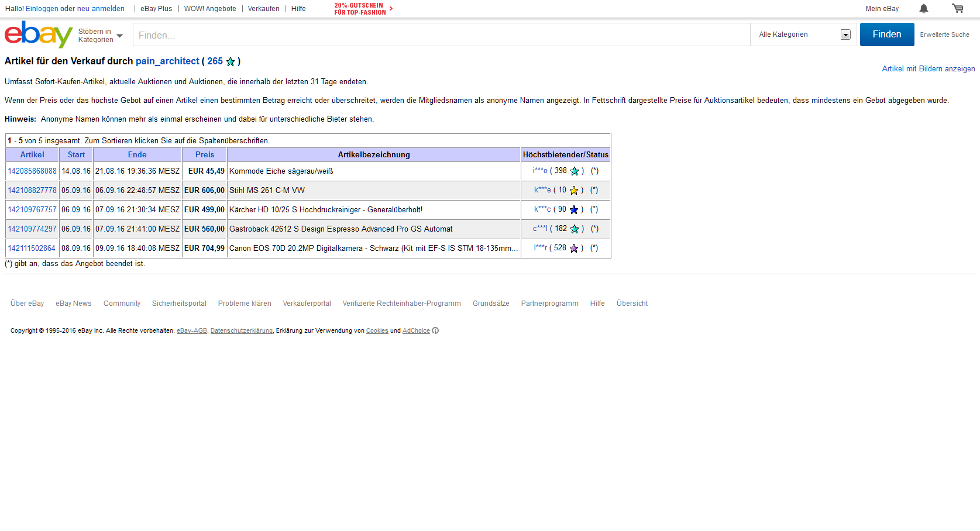This screenshot has width=980, height=531.
Task: Click the eBay logo
Action: pyautogui.click(x=39, y=35)
